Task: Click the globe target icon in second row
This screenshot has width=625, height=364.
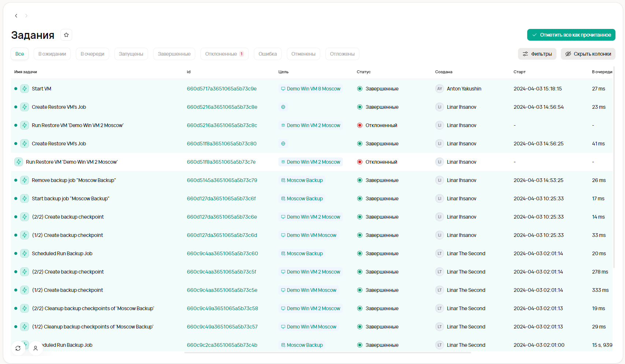Action: click(283, 107)
